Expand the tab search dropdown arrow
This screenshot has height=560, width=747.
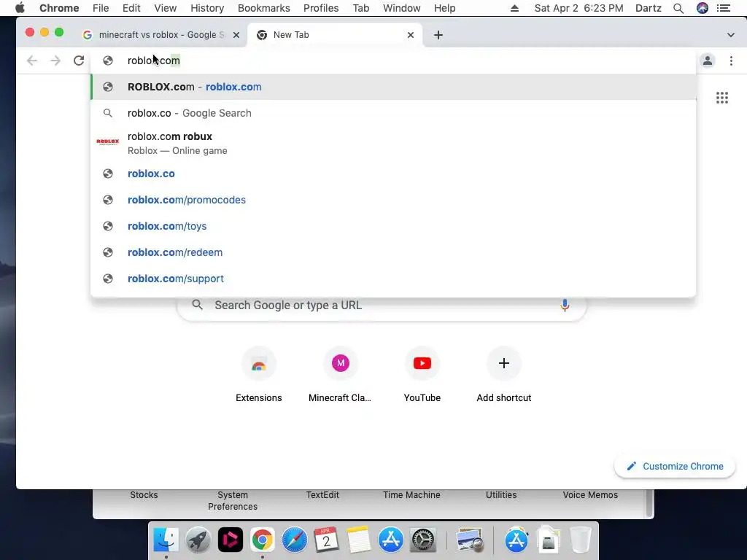[730, 35]
